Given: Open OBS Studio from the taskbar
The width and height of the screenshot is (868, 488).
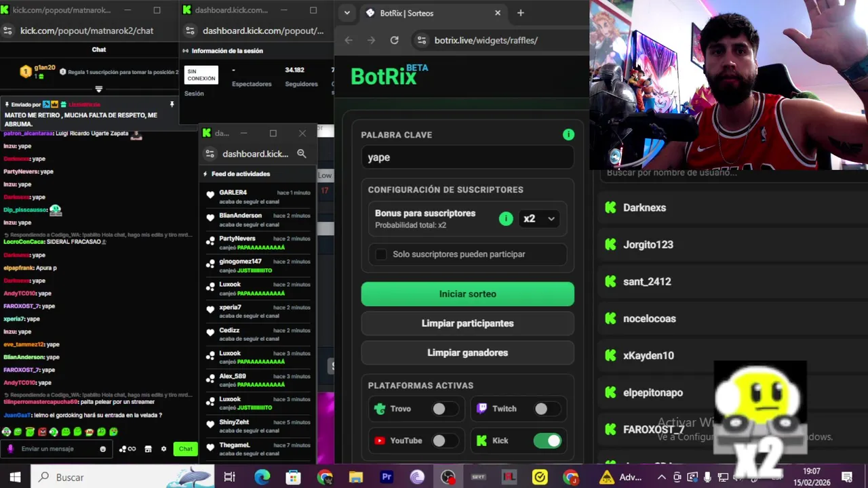Looking at the screenshot, I should (448, 477).
